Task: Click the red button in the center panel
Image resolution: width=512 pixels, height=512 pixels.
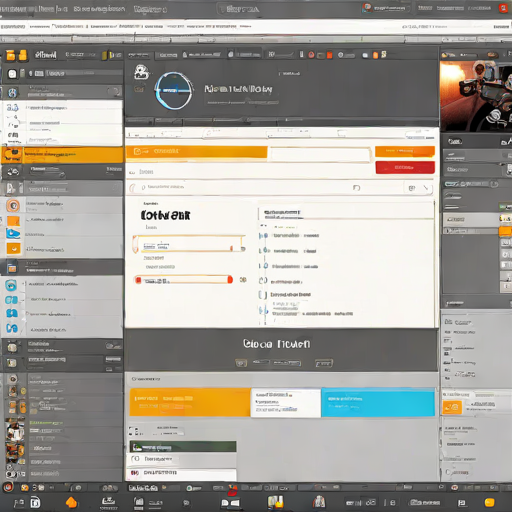Action: point(405,167)
